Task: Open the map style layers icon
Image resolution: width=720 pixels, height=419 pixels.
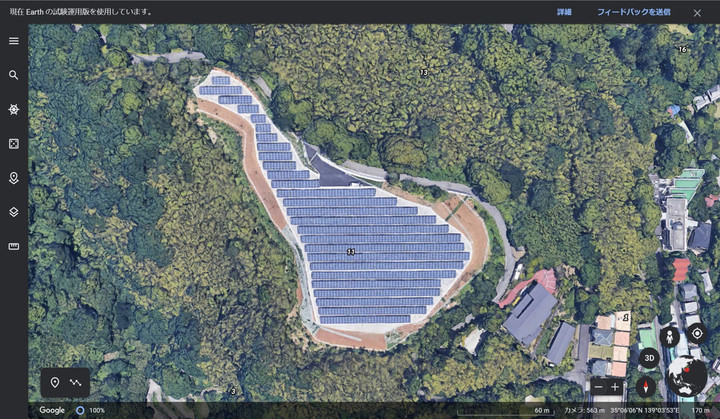Action: [x=14, y=212]
